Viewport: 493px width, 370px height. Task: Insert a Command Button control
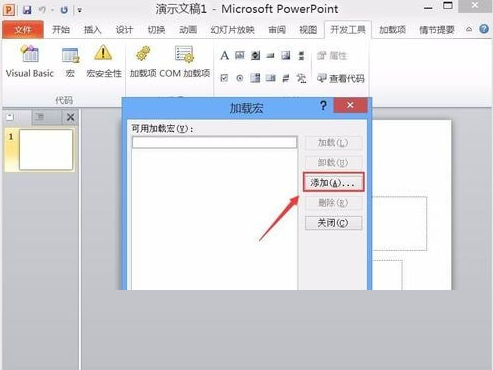270,56
